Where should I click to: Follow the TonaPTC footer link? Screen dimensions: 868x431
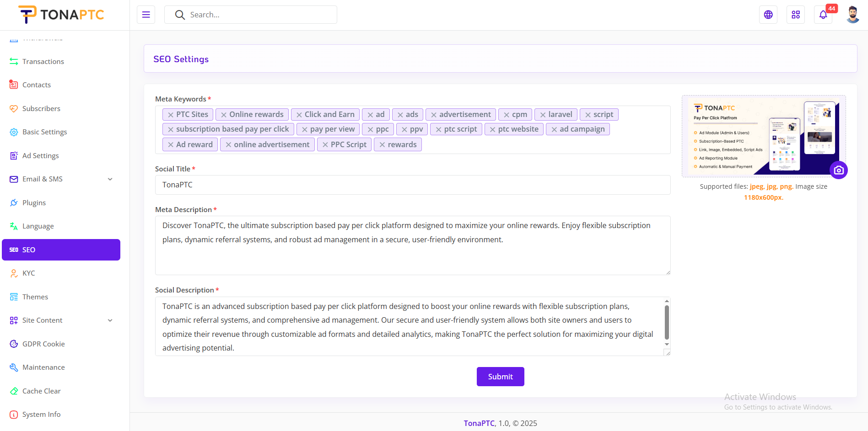[479, 423]
